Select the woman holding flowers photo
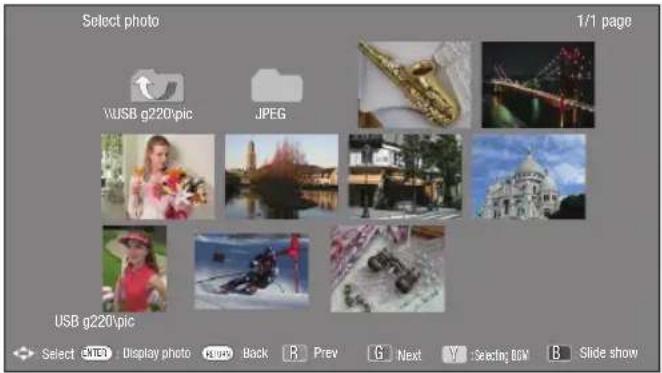Image resolution: width=662 pixels, height=373 pixels. pyautogui.click(x=158, y=177)
